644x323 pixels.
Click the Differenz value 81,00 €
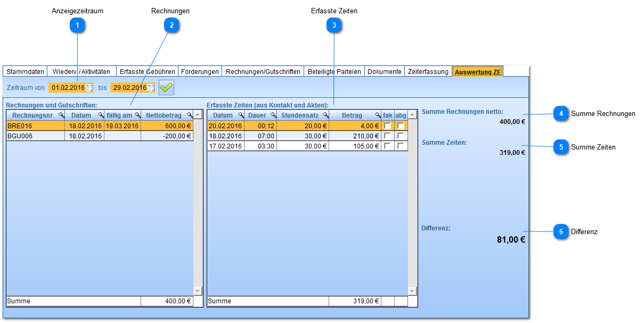tap(511, 239)
